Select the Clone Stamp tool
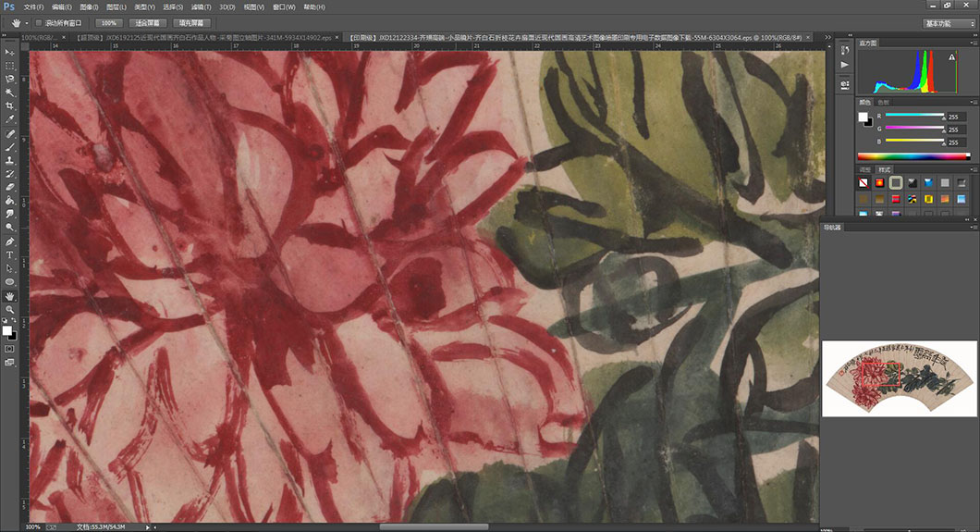 click(9, 161)
